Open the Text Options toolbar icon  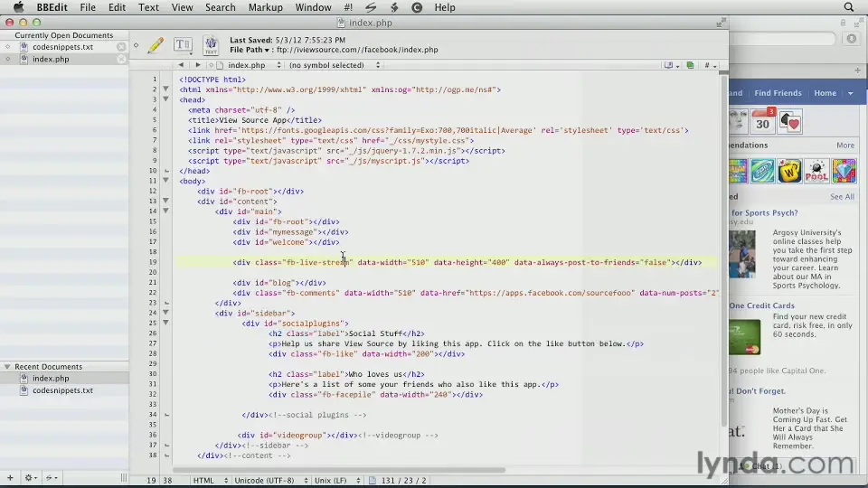coord(183,44)
